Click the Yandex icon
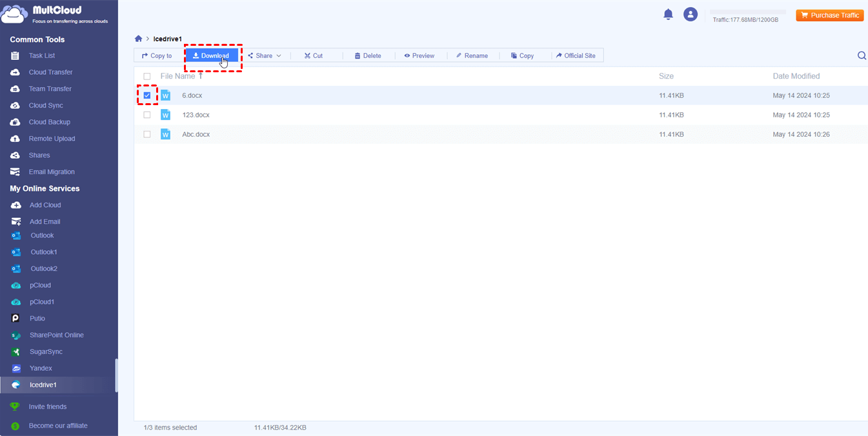 click(x=16, y=368)
